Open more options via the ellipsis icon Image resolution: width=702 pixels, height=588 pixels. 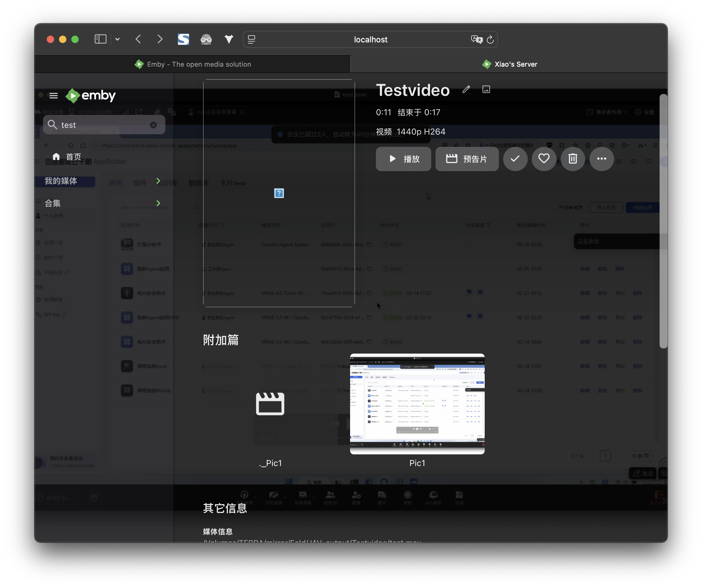click(601, 159)
